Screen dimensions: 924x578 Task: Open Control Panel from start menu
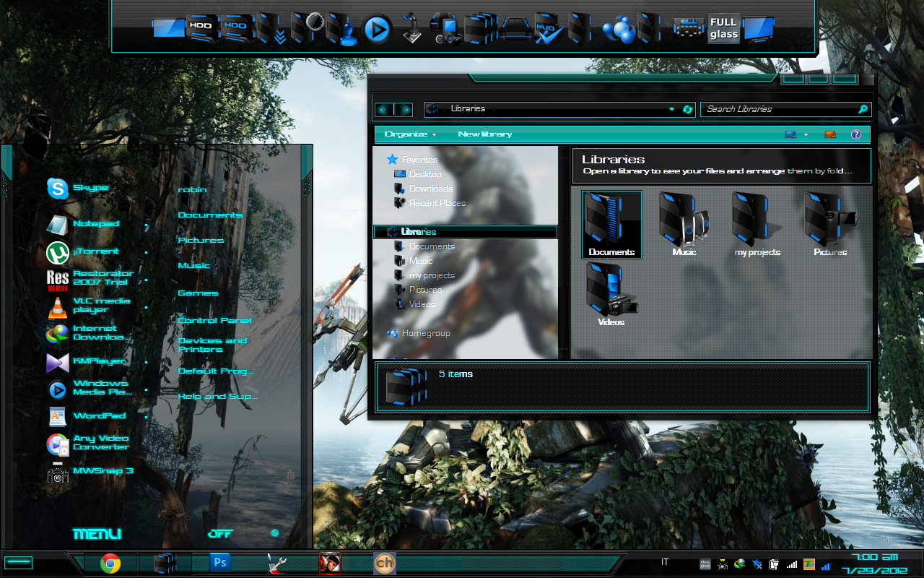click(214, 321)
